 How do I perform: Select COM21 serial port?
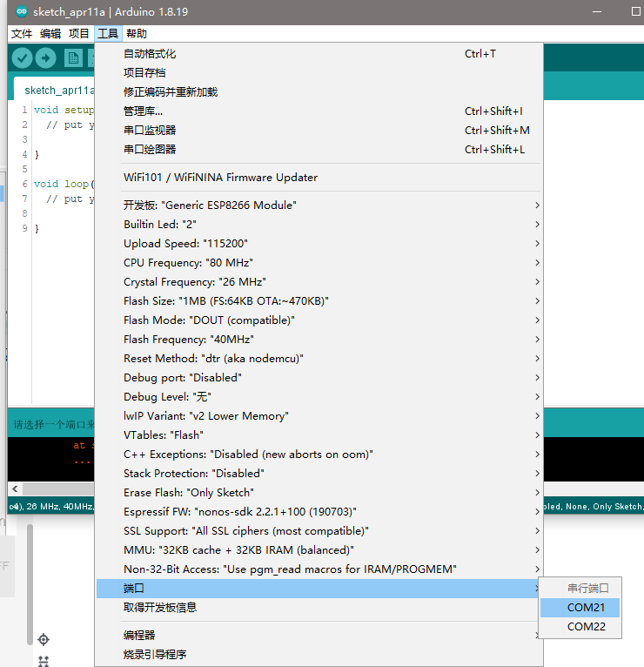click(x=580, y=608)
